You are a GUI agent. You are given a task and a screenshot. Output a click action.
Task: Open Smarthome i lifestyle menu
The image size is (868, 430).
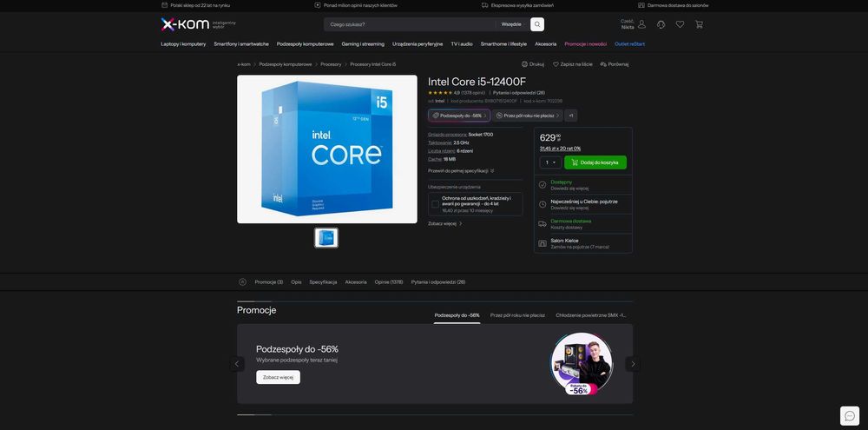pos(503,43)
